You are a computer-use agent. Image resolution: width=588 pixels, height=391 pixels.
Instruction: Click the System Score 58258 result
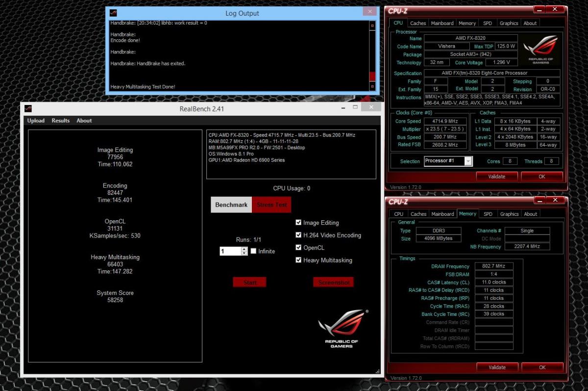[115, 300]
